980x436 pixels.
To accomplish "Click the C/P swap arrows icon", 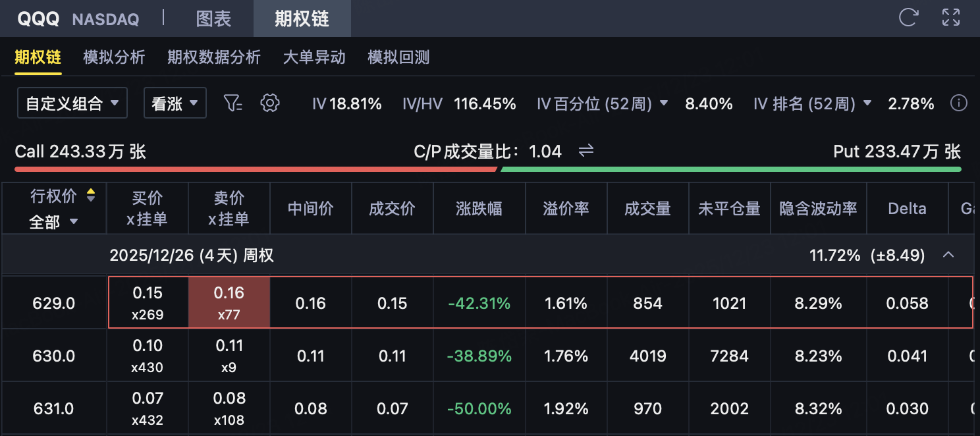I will [585, 151].
